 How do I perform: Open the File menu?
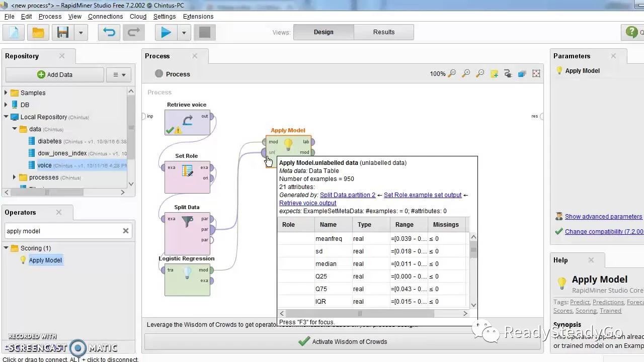tap(9, 16)
